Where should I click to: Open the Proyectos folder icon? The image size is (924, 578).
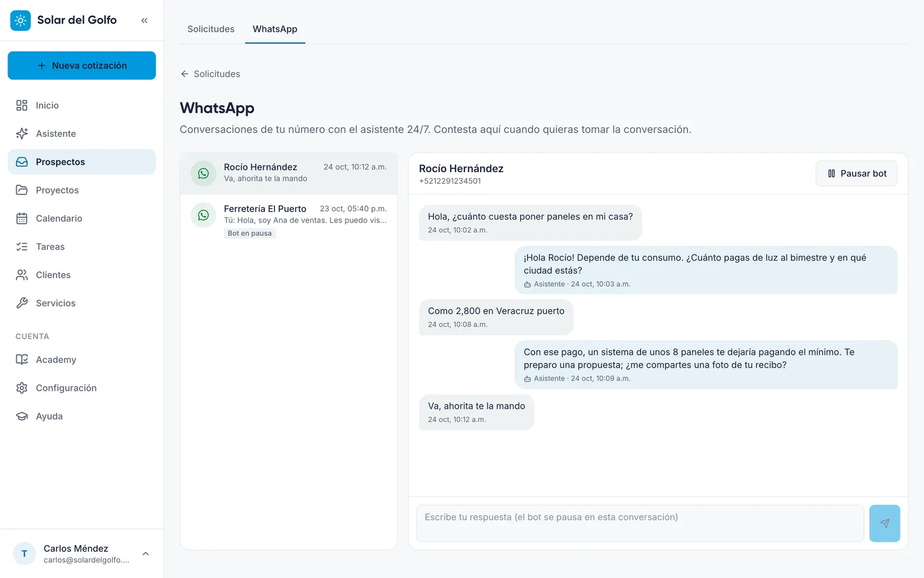point(22,190)
